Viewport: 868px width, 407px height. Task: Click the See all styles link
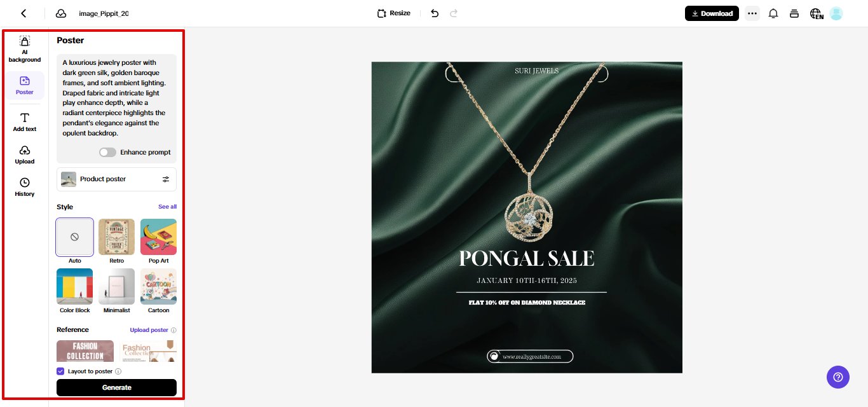tap(168, 207)
